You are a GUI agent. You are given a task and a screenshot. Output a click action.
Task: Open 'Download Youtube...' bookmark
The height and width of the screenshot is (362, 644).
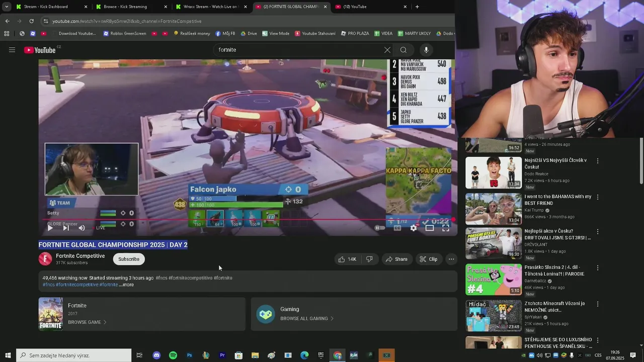[x=73, y=34]
